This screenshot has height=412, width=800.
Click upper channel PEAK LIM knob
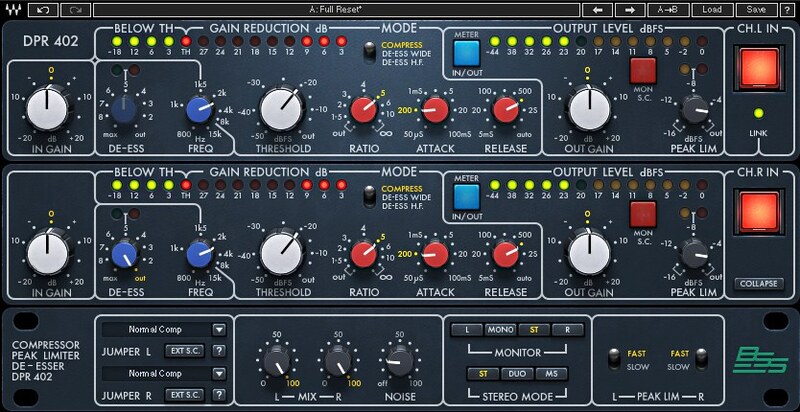click(694, 110)
